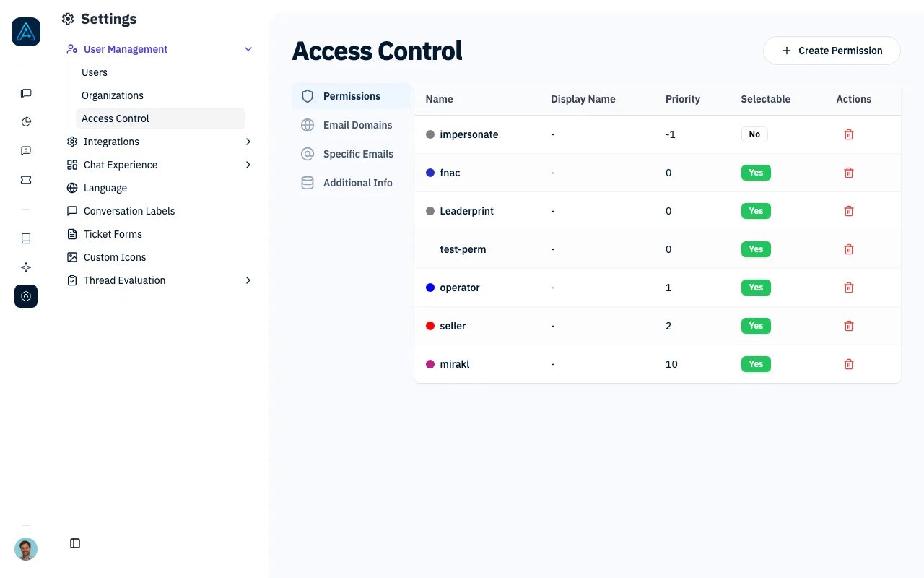Click the "No" selectable badge for impersonate
Image resolution: width=924 pixels, height=578 pixels.
pyautogui.click(x=754, y=134)
